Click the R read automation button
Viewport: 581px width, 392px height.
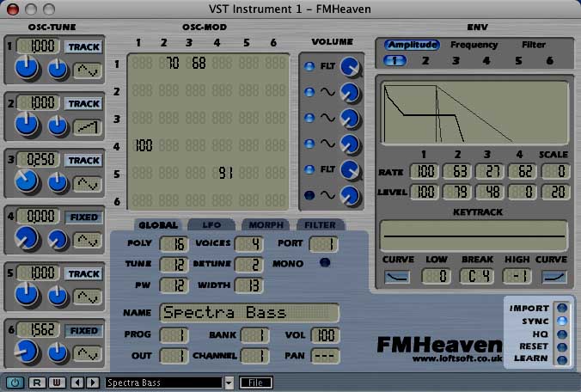(x=37, y=383)
